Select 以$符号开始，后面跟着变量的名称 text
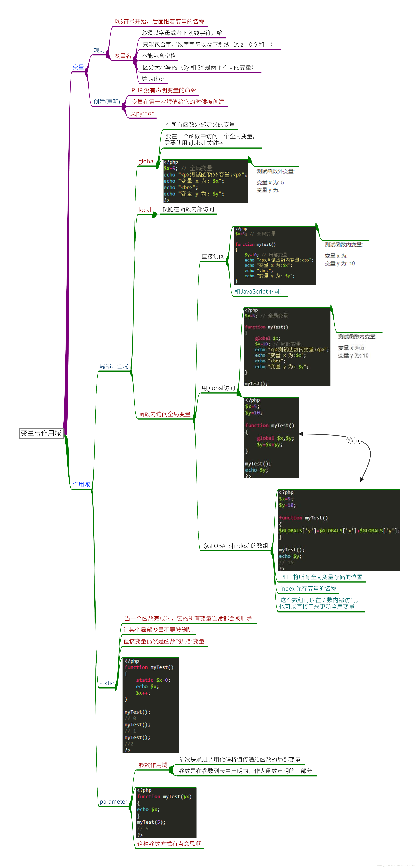The image size is (419, 868). pyautogui.click(x=159, y=22)
